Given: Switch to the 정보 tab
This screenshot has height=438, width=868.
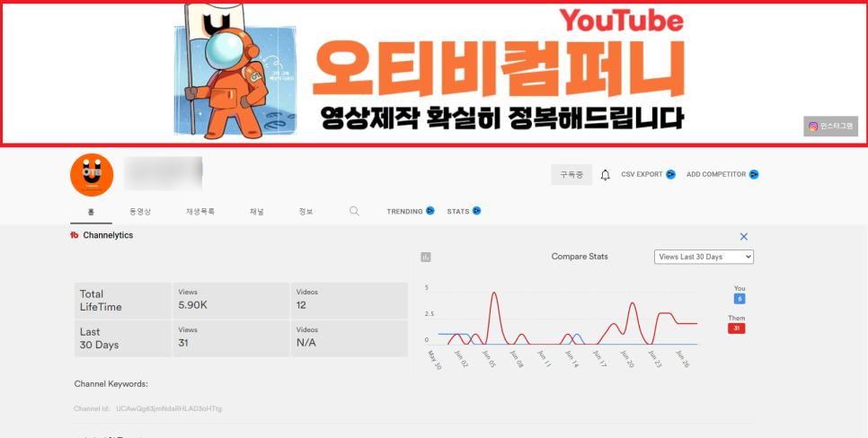Looking at the screenshot, I should 306,211.
